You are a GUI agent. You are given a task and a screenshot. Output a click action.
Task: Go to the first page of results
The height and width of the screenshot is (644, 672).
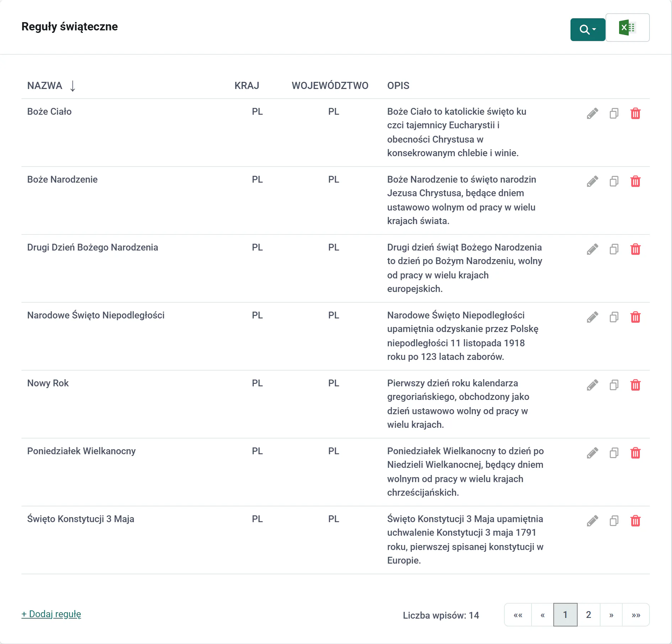pos(518,615)
